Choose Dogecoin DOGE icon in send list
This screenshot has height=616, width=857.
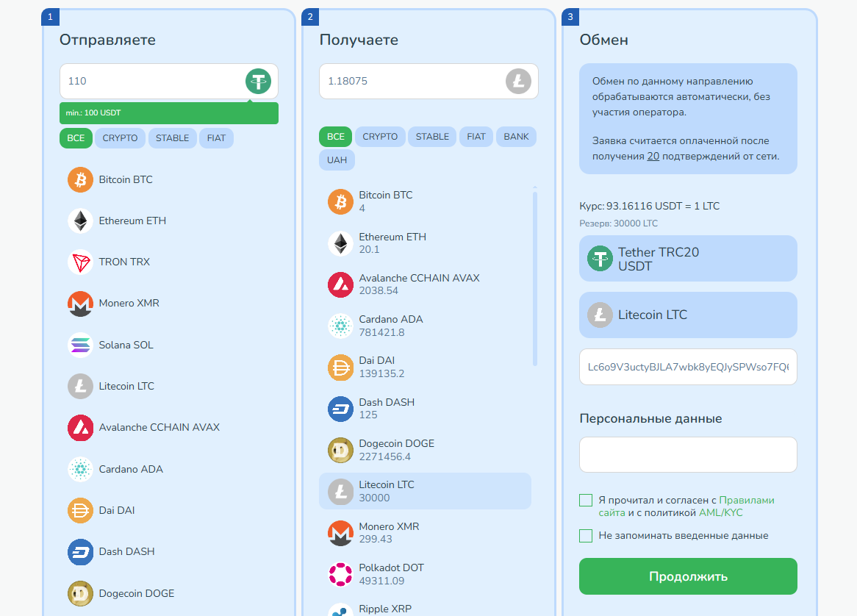point(80,594)
